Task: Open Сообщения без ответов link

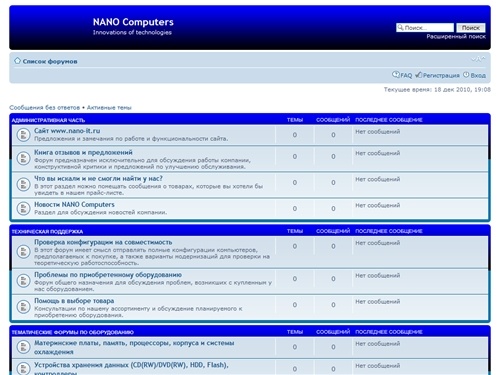Action: [x=45, y=107]
